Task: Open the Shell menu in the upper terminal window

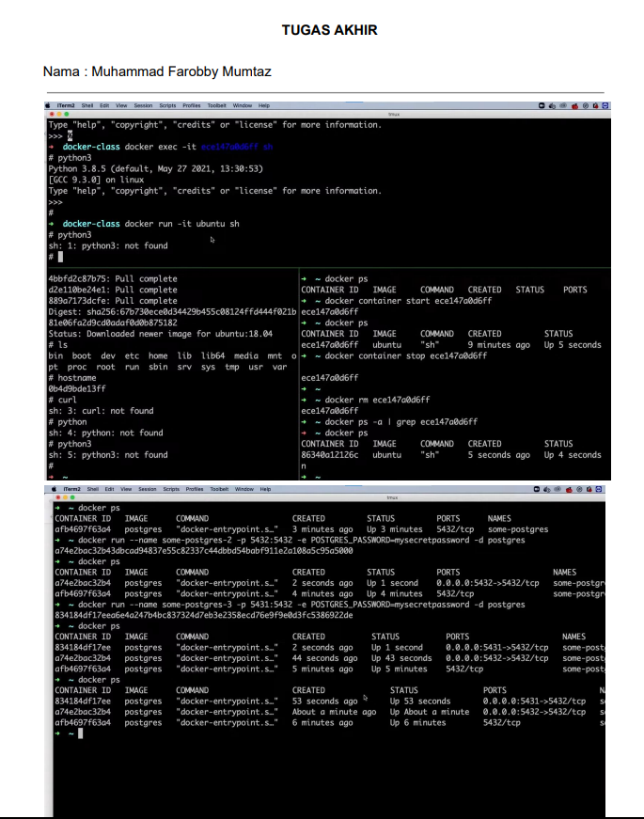Action: (87, 105)
